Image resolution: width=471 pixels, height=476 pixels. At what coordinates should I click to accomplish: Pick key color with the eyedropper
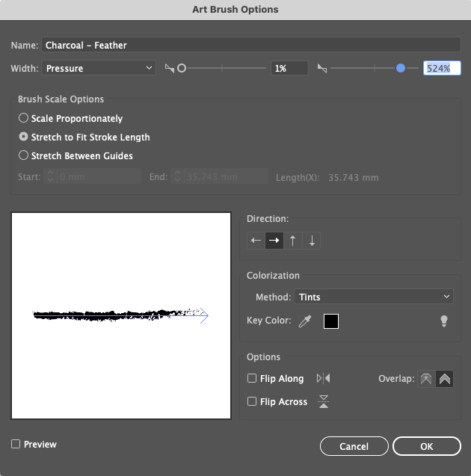[305, 321]
